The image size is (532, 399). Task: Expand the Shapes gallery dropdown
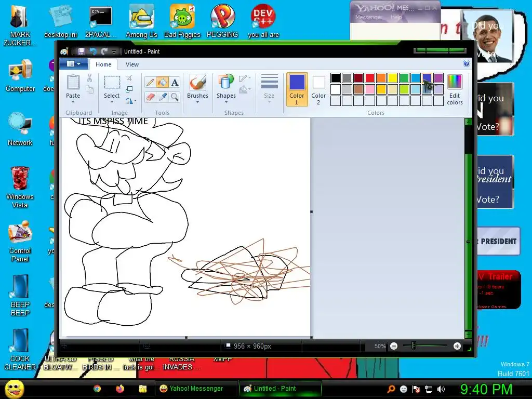click(226, 102)
